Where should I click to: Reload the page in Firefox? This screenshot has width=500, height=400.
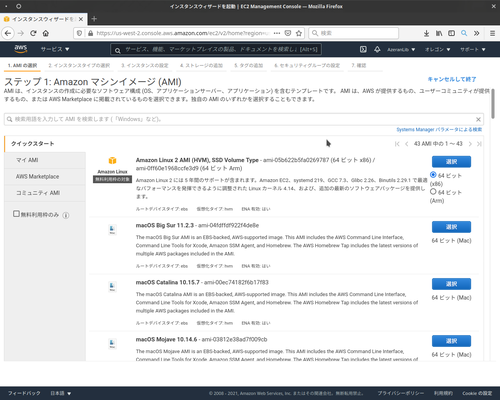(x=33, y=33)
